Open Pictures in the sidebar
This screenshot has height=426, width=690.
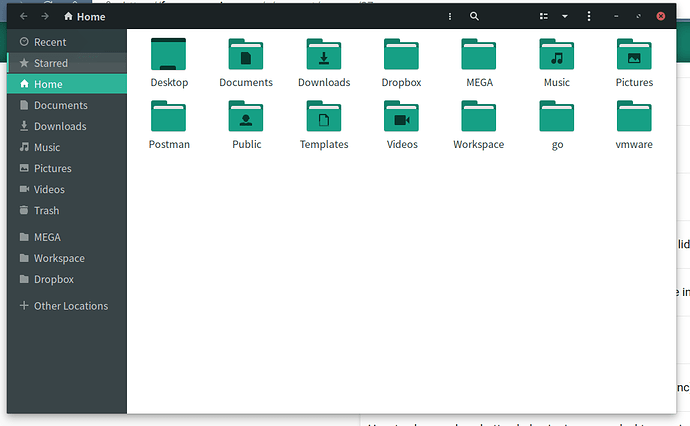67,169
